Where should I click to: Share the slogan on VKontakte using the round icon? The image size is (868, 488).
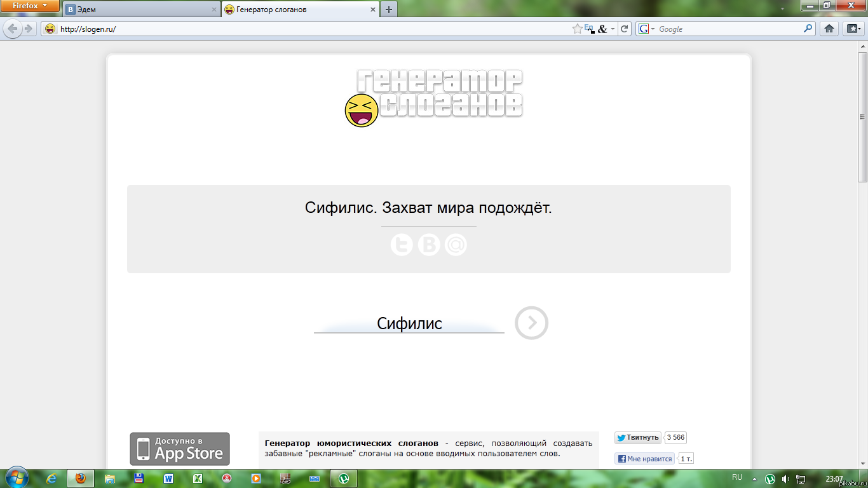click(x=429, y=245)
